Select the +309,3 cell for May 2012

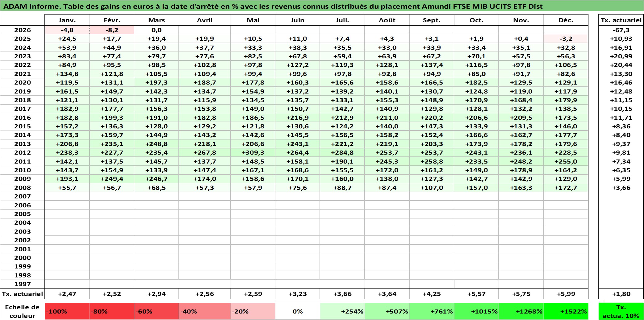253,152
